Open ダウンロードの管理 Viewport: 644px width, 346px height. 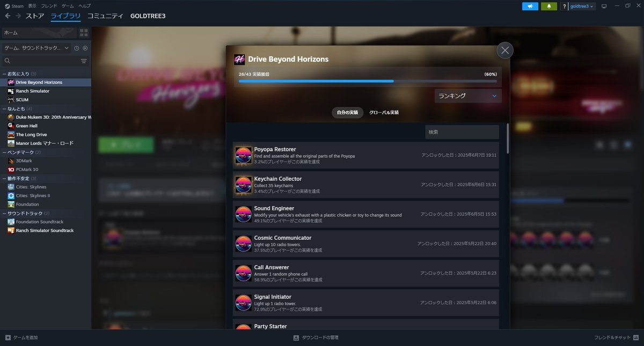(x=316, y=337)
